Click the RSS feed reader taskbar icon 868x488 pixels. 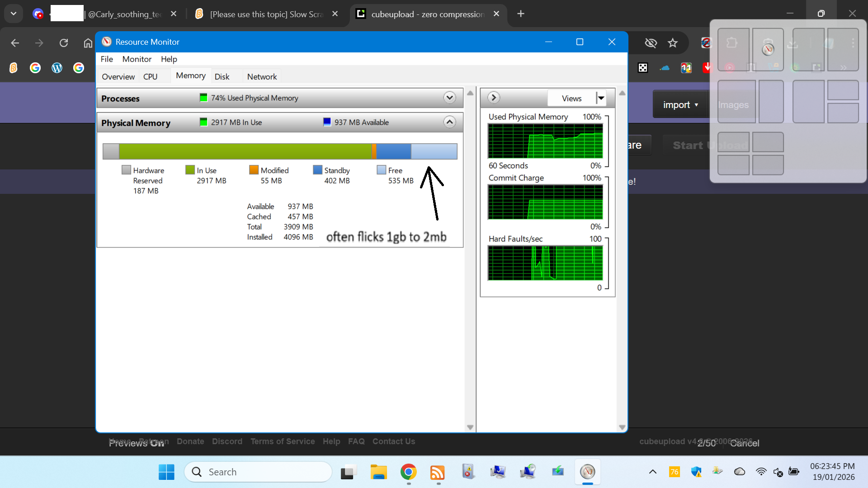[438, 472]
